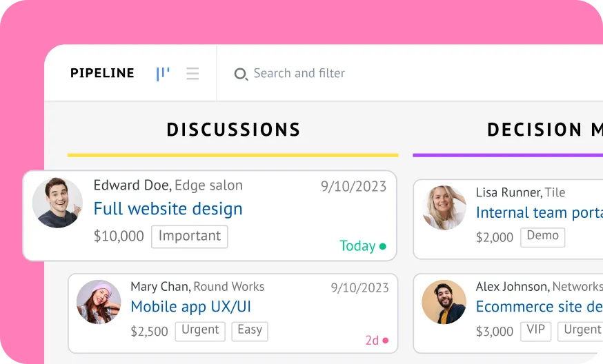Select the Discussions column header

(x=233, y=130)
